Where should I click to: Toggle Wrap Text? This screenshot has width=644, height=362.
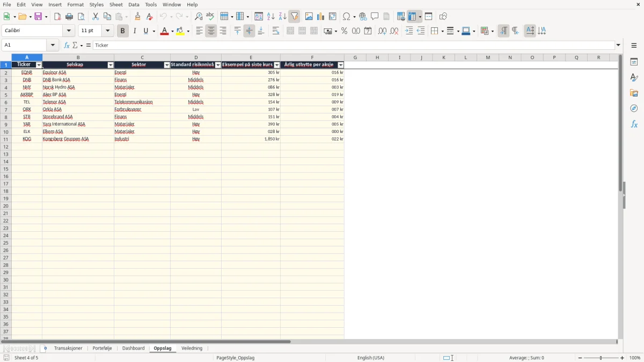pos(276,31)
